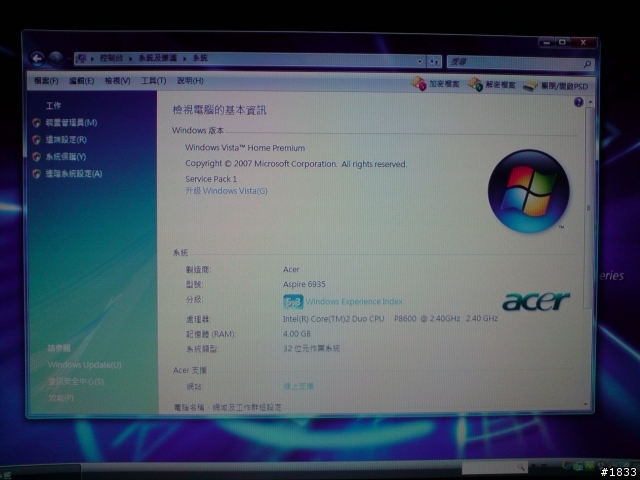Close the System window
This screenshot has width=640, height=480.
click(x=584, y=42)
